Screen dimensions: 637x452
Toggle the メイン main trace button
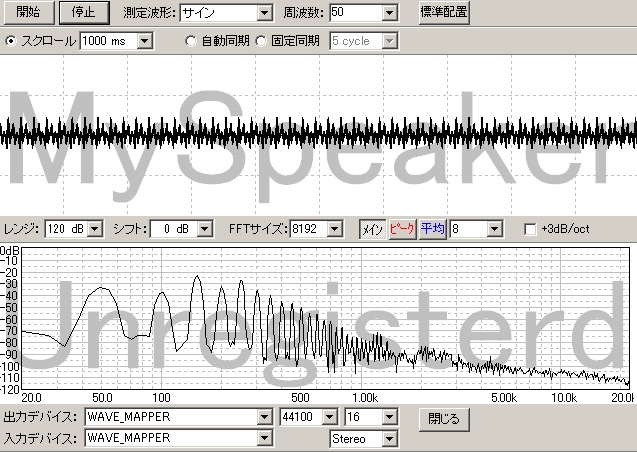coord(373,229)
